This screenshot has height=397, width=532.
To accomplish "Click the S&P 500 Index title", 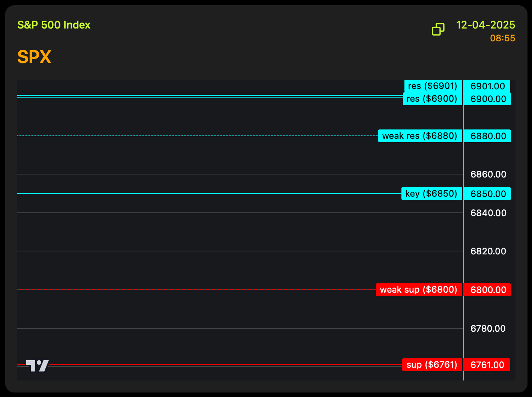I will tap(54, 25).
